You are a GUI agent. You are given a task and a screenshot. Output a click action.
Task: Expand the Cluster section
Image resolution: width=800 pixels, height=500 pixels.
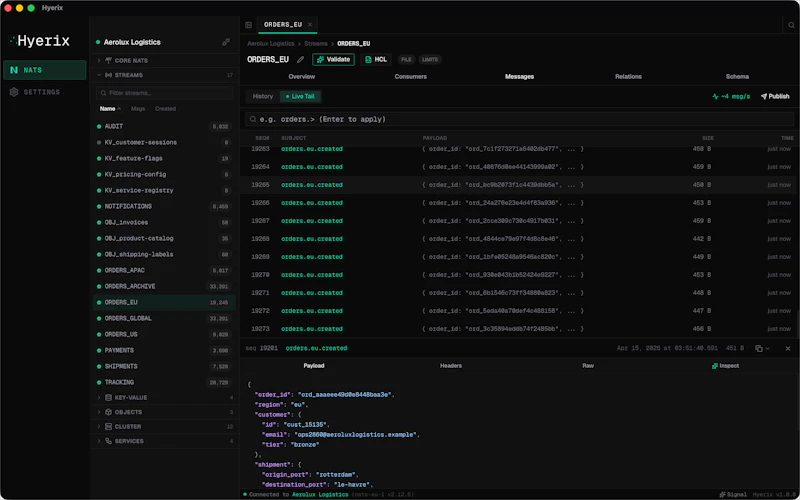coord(164,426)
